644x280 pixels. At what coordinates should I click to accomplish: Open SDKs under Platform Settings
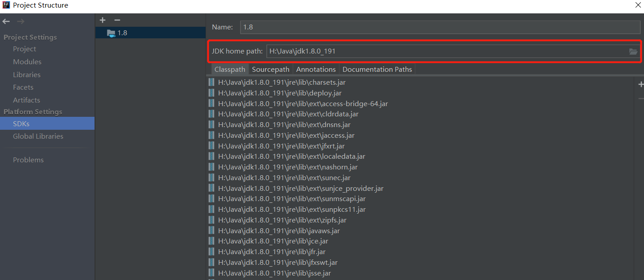click(x=47, y=124)
